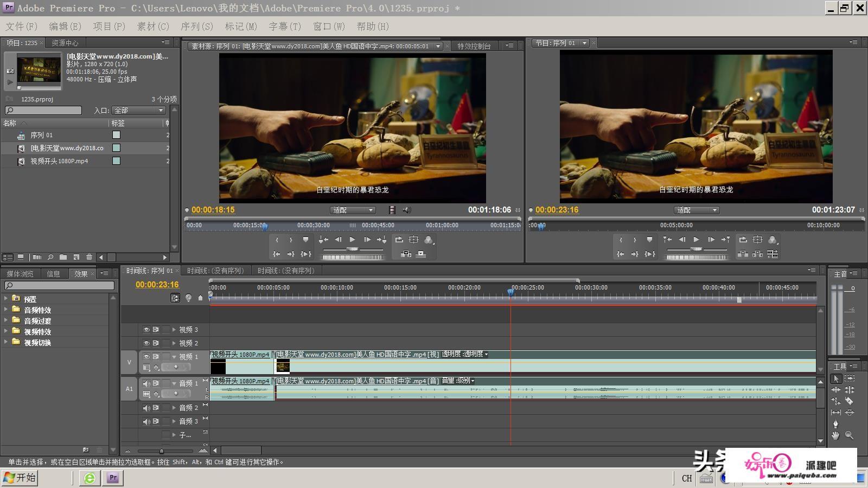Set Out point in source monitor
The width and height of the screenshot is (868, 488).
(x=291, y=240)
